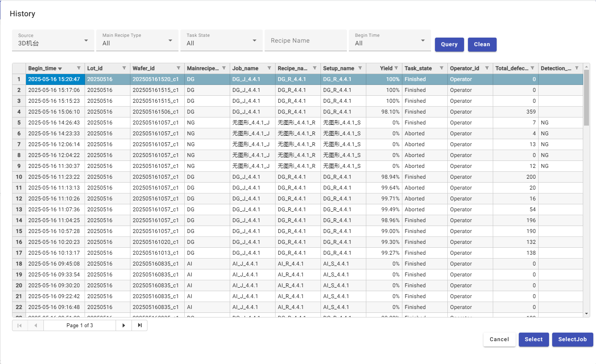Screen dimensions: 596x364
Task: Click the Yield column filter icon
Action: pos(396,68)
